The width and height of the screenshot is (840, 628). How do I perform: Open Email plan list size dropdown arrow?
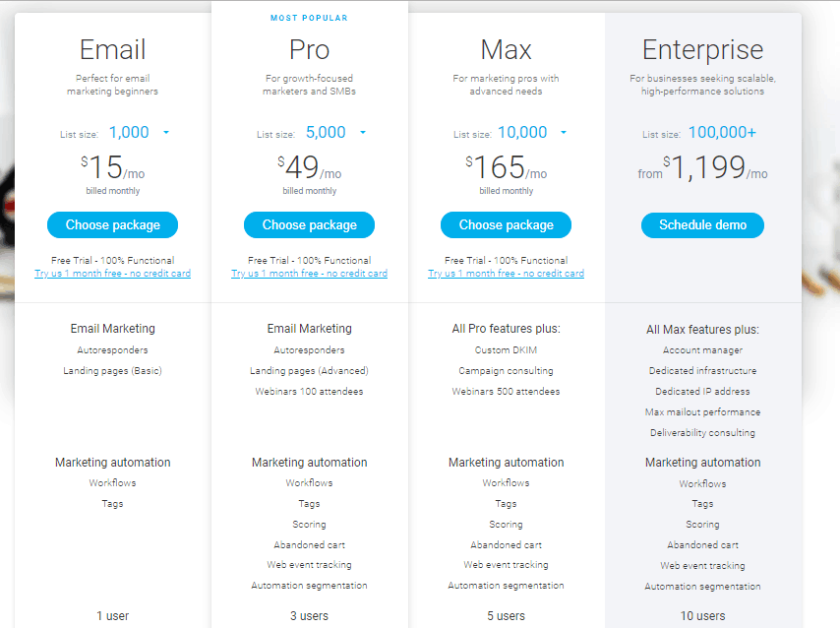pos(166,133)
